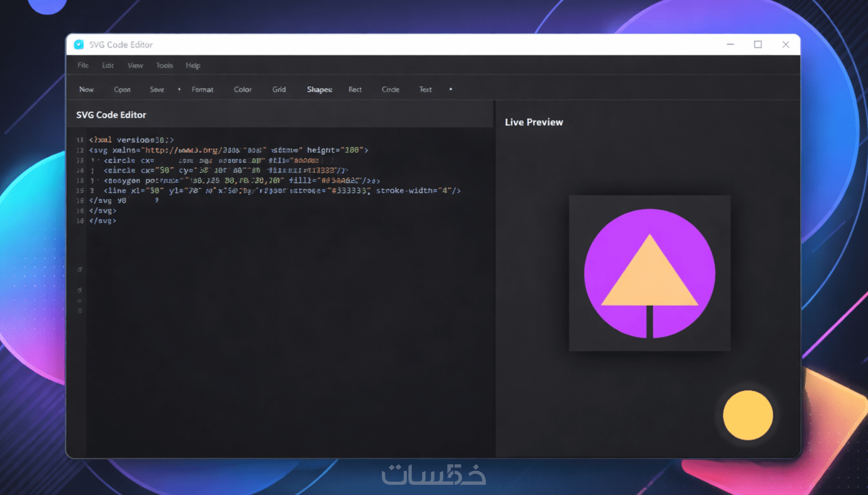The height and width of the screenshot is (495, 868).
Task: Click the last '</svg>' closing tag line
Action: coord(103,221)
